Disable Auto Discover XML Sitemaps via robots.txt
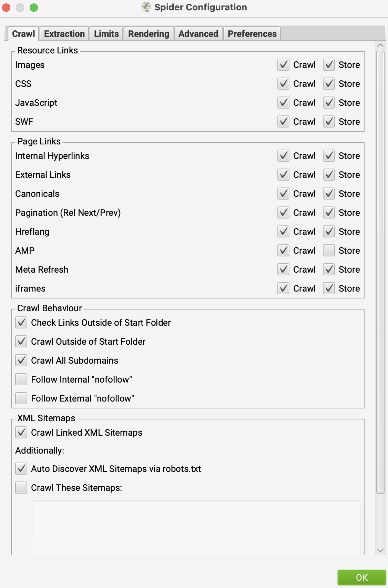The image size is (388, 588). pyautogui.click(x=21, y=469)
